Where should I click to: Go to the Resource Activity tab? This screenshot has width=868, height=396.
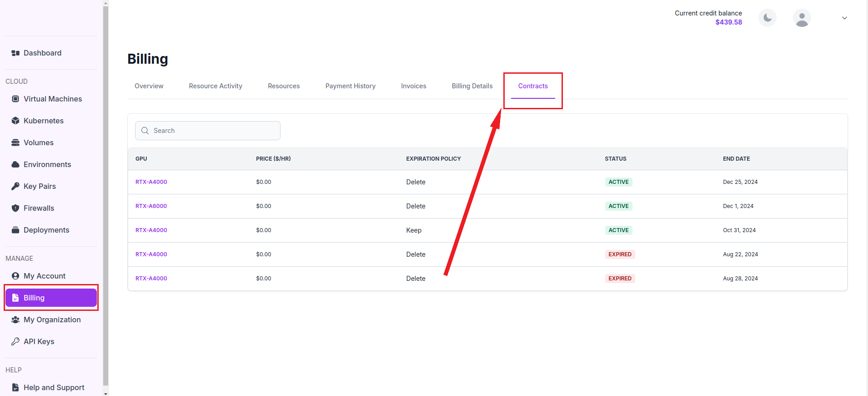tap(216, 86)
